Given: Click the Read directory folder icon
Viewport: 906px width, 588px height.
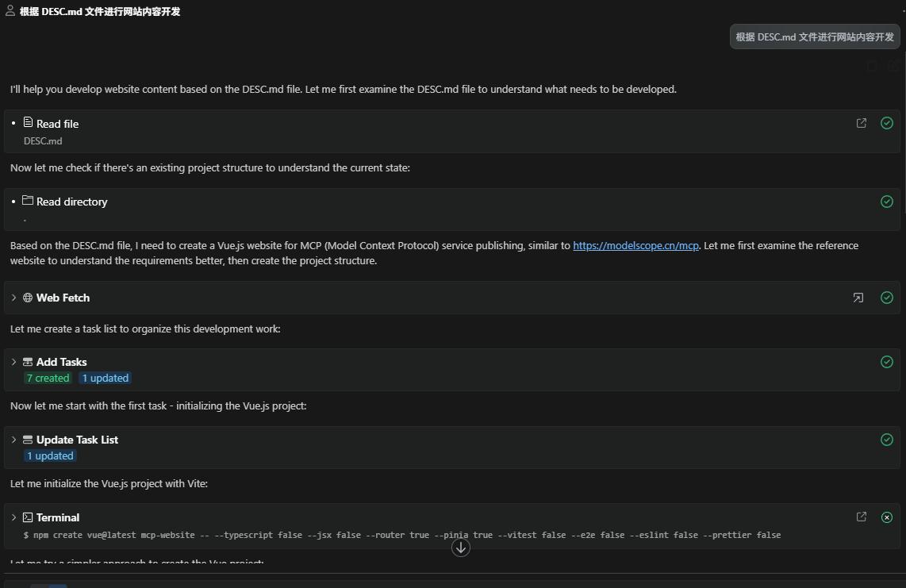Looking at the screenshot, I should point(28,201).
